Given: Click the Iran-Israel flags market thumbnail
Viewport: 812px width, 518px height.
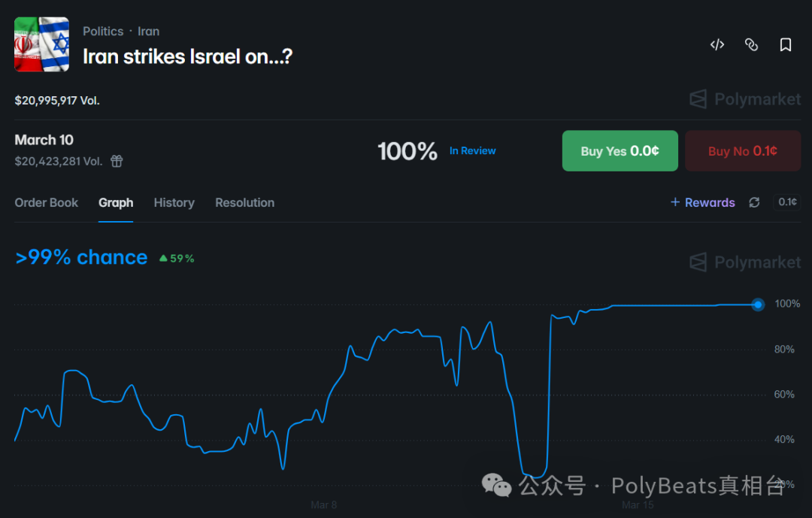Looking at the screenshot, I should click(x=42, y=44).
